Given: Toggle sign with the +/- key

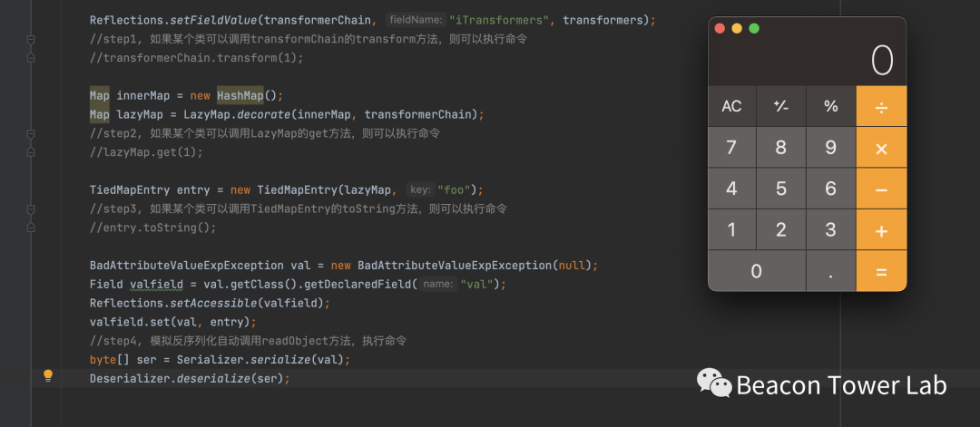Looking at the screenshot, I should tap(780, 106).
